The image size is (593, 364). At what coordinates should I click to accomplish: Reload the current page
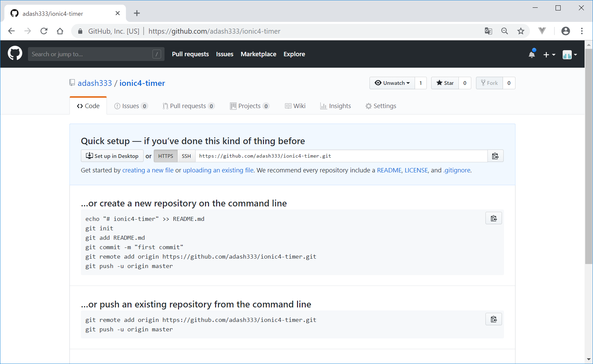tap(44, 31)
